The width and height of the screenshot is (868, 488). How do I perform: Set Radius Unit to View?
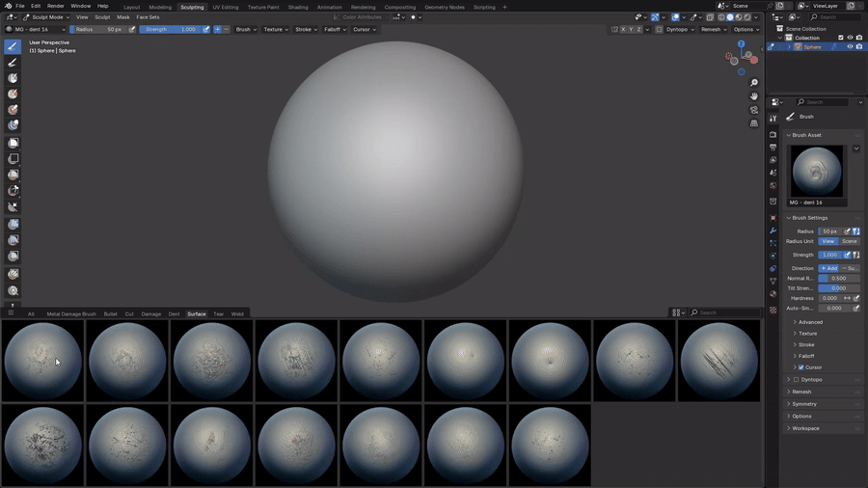pos(828,241)
